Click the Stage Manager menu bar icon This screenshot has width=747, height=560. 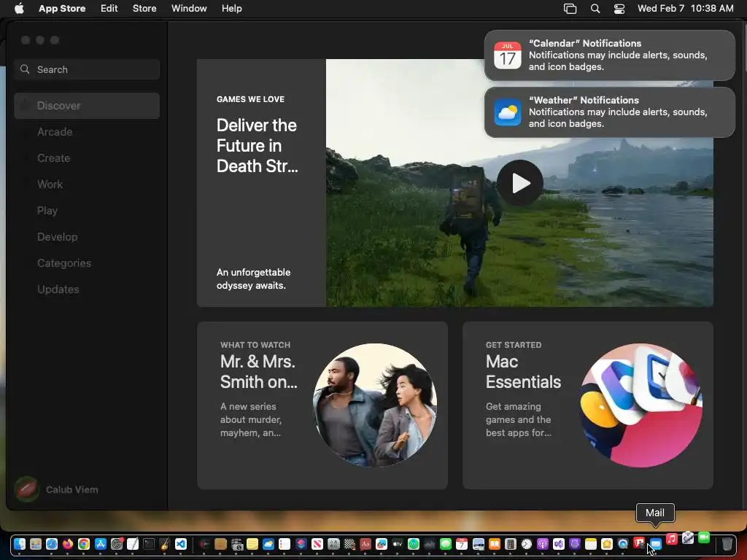[570, 8]
